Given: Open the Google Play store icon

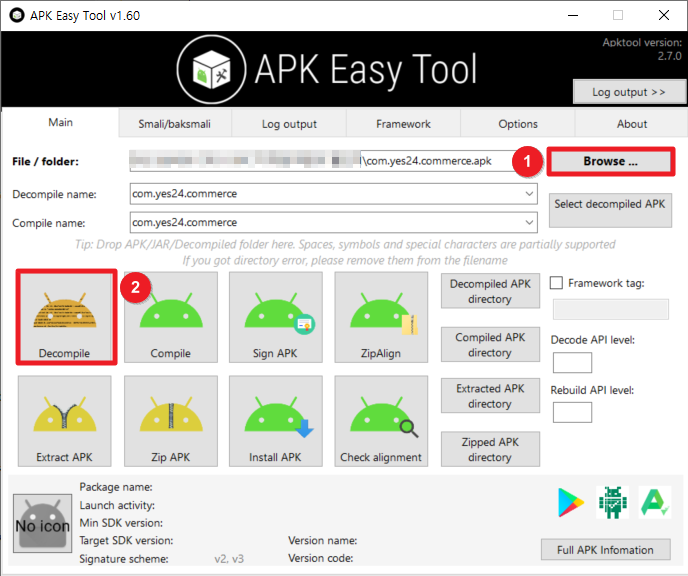Looking at the screenshot, I should click(570, 502).
